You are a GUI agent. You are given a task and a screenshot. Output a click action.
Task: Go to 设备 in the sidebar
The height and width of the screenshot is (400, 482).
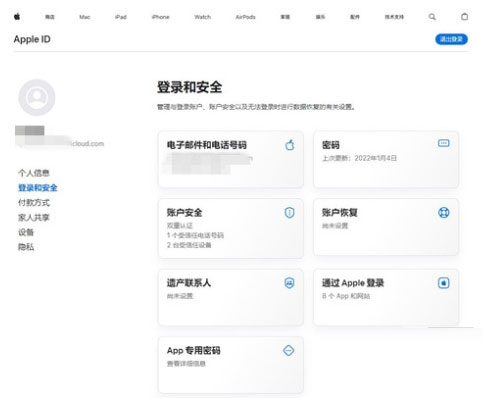coord(26,232)
